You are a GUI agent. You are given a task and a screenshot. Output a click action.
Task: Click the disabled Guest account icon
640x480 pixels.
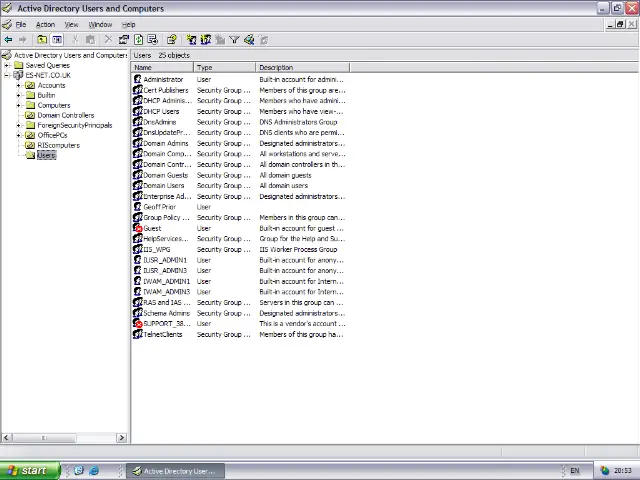[x=138, y=228]
